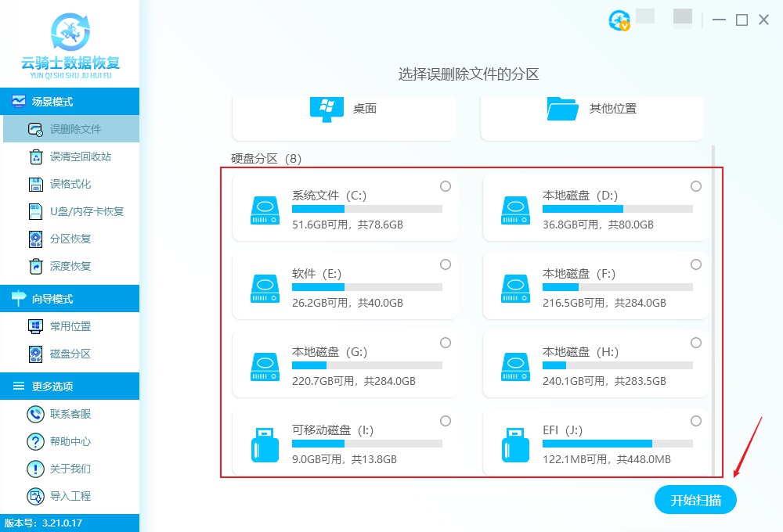The image size is (783, 532).
Task: Open 分区恢复 from sidebar
Action: tap(71, 239)
